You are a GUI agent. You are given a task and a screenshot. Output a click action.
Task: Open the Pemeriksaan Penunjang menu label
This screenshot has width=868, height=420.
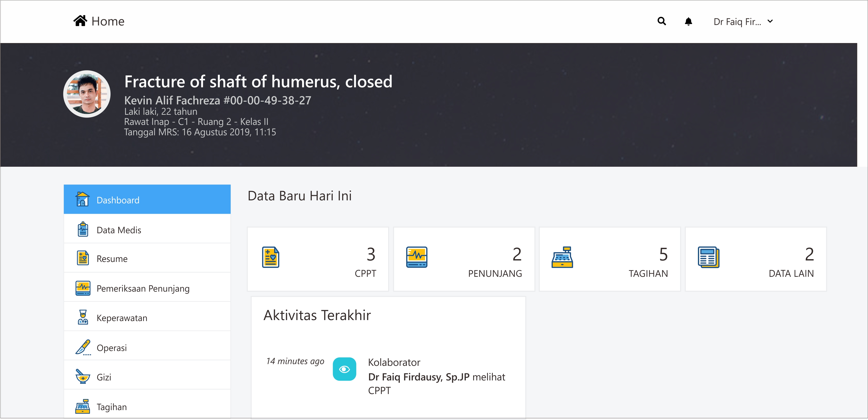point(143,289)
